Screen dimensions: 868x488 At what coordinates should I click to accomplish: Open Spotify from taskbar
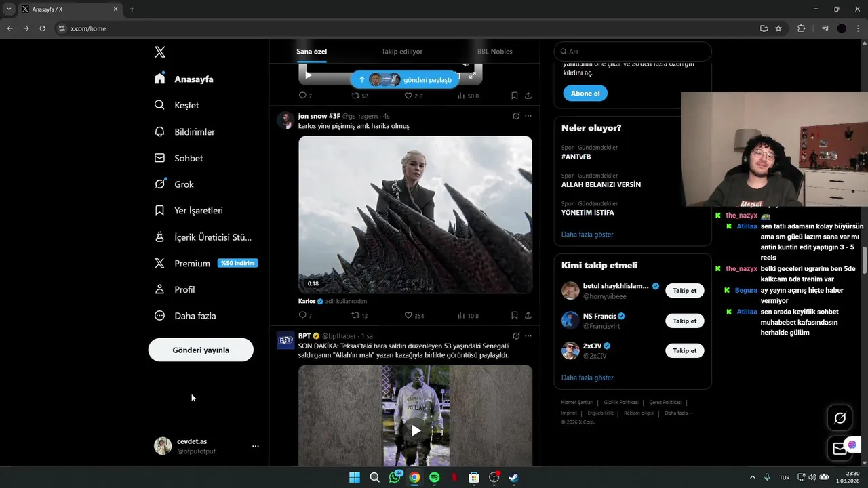[435, 477]
